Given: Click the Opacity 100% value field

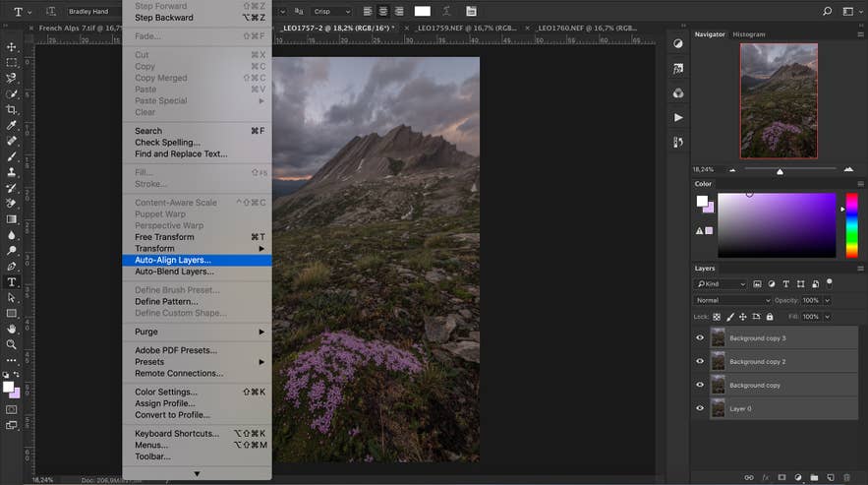Looking at the screenshot, I should tap(810, 300).
